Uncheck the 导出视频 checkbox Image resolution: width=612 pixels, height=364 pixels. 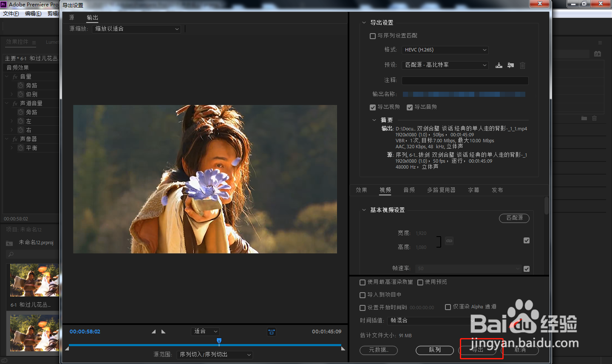(x=373, y=107)
